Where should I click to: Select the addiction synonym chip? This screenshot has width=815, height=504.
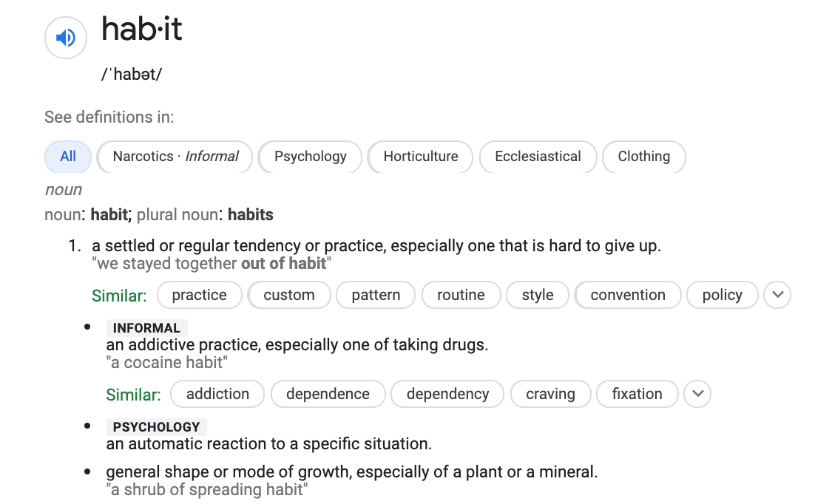(217, 394)
